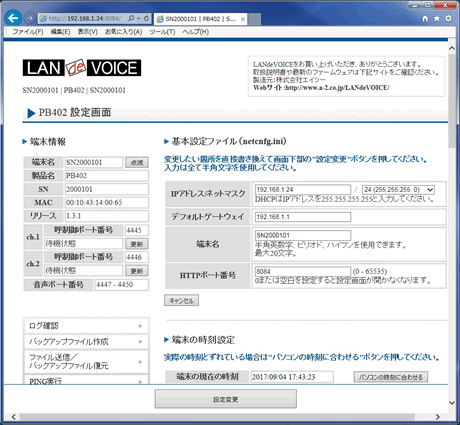
Task: Expand the バックアップファイル作成 item
Action: [x=86, y=342]
